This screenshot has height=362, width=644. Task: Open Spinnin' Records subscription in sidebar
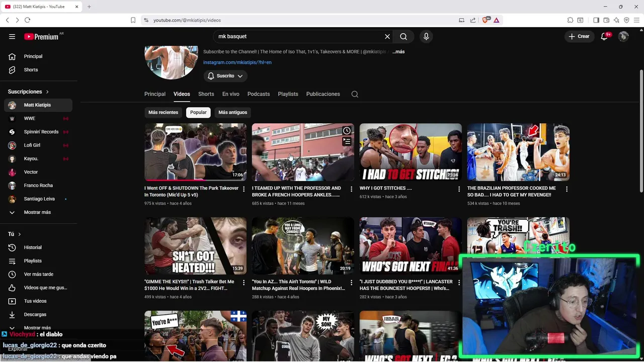[x=38, y=132]
